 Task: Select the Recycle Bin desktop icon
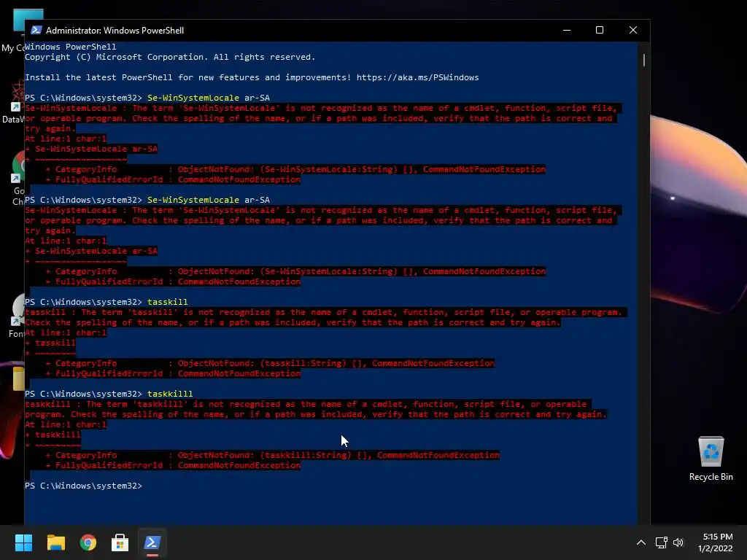(x=711, y=459)
